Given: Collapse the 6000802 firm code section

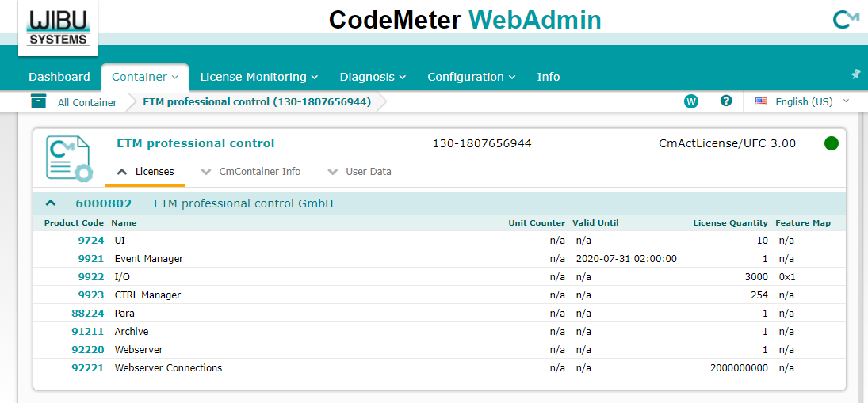Looking at the screenshot, I should tap(51, 203).
